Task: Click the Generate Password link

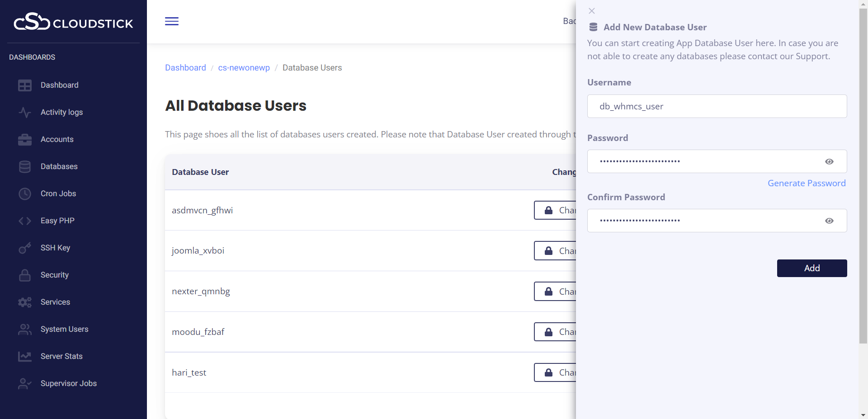Action: pos(806,183)
